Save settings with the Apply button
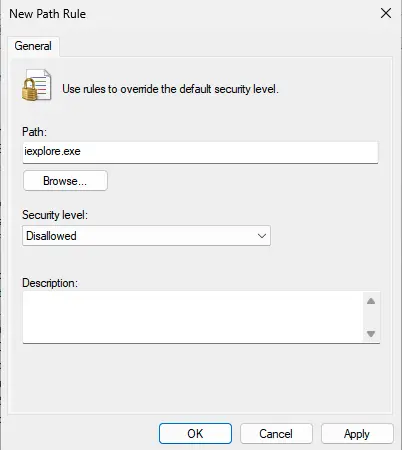This screenshot has width=402, height=450. click(357, 434)
